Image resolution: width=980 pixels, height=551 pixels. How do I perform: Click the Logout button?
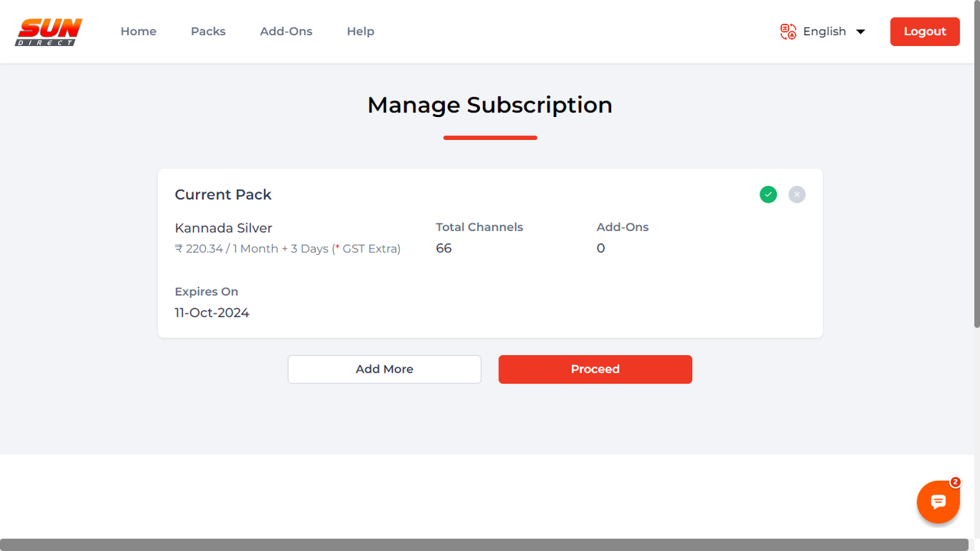point(925,31)
